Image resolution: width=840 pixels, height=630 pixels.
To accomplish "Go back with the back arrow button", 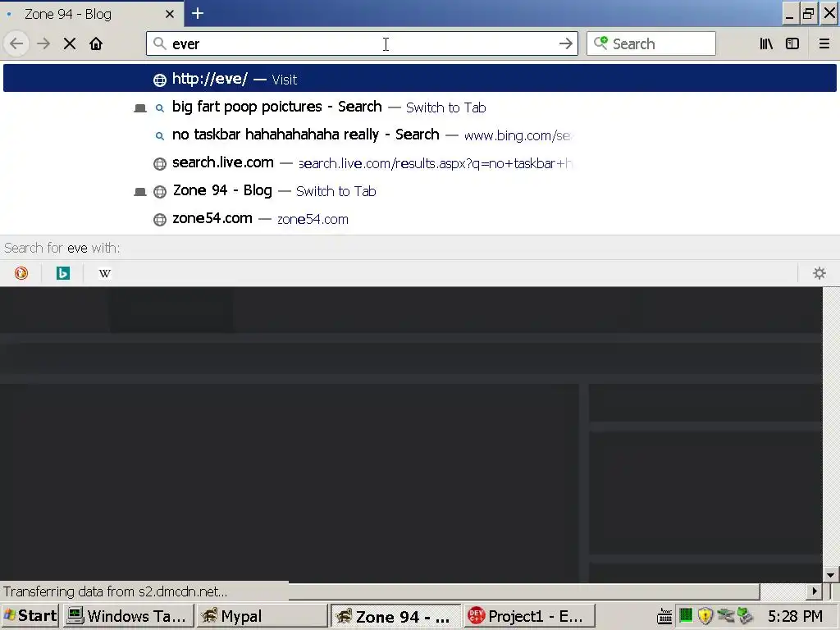I will (x=16, y=43).
